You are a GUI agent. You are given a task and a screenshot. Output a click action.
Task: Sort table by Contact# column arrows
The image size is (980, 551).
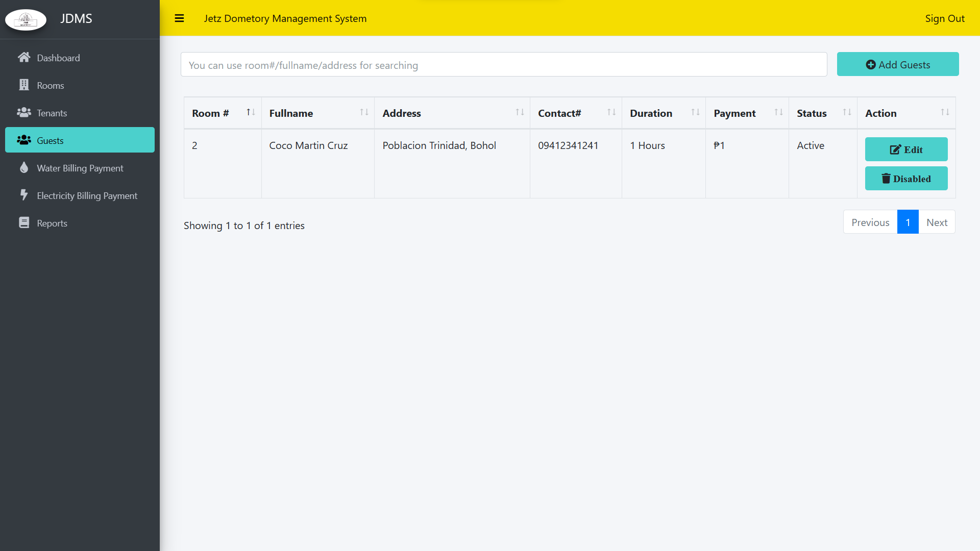pos(611,112)
